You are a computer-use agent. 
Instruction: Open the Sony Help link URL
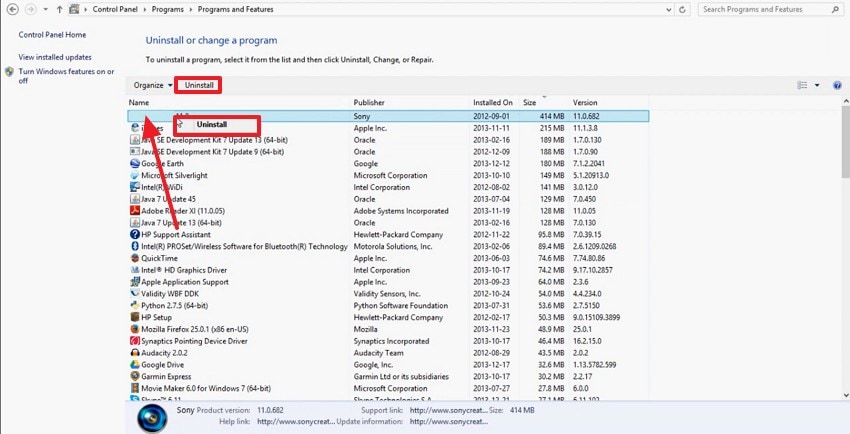[297, 421]
